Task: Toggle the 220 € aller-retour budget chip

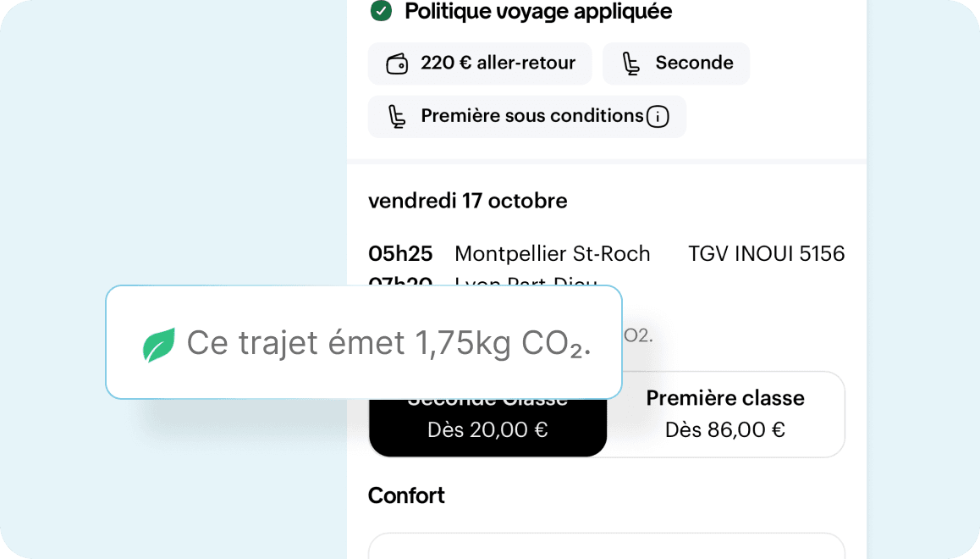Action: pos(480,63)
